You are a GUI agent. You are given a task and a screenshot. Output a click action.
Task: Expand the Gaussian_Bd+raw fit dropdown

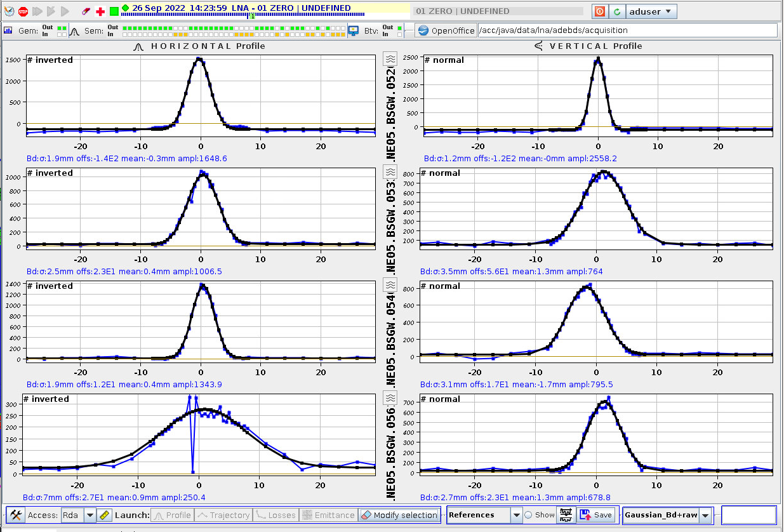point(705,515)
